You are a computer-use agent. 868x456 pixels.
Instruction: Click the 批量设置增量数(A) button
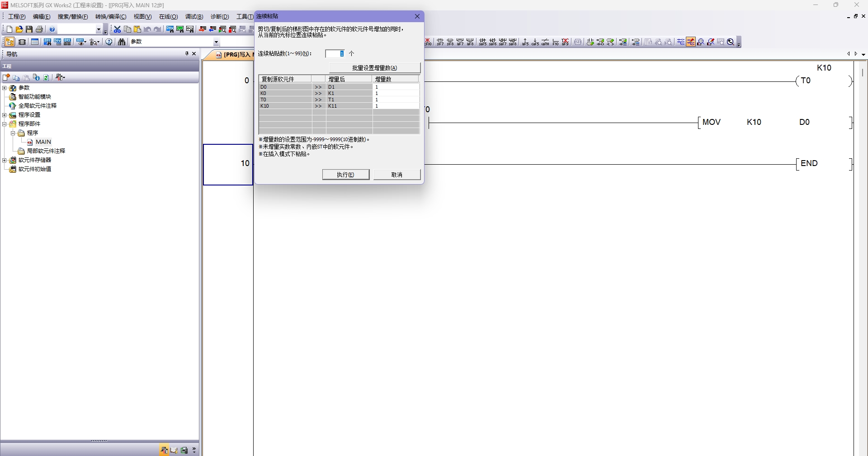pos(375,68)
